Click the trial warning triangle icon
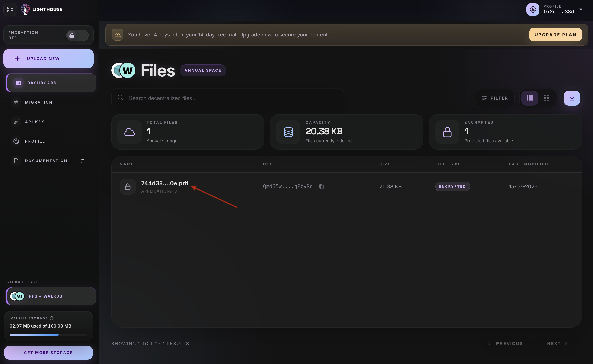Viewport: 593px width, 364px height. pyautogui.click(x=118, y=35)
